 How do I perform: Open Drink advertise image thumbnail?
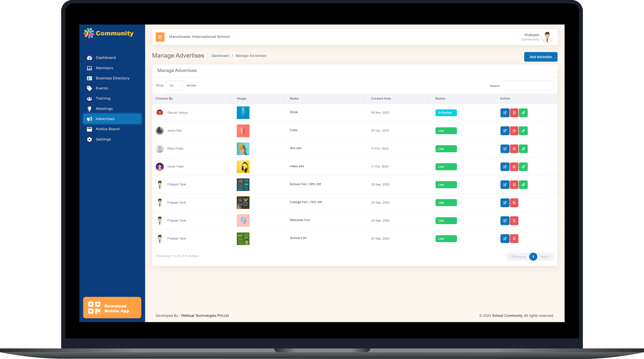click(243, 113)
